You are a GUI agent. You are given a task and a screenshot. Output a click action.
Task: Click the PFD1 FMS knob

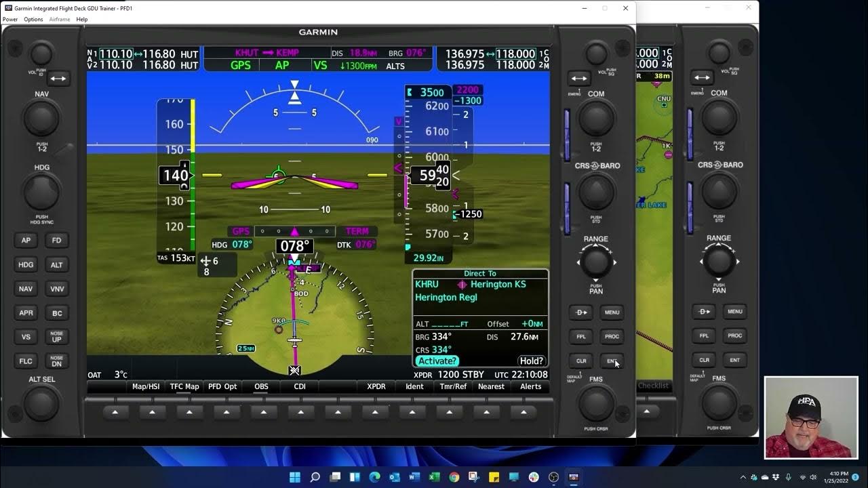(596, 405)
